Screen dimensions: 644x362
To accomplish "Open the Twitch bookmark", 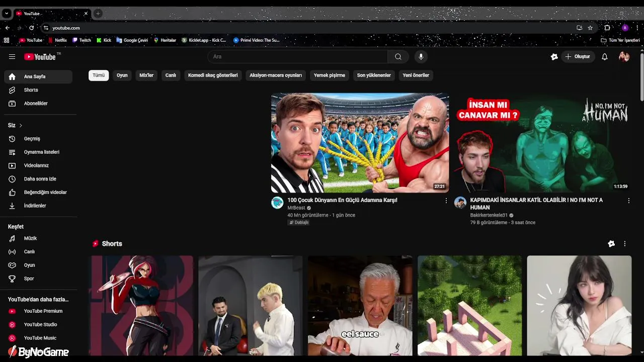I will (82, 40).
